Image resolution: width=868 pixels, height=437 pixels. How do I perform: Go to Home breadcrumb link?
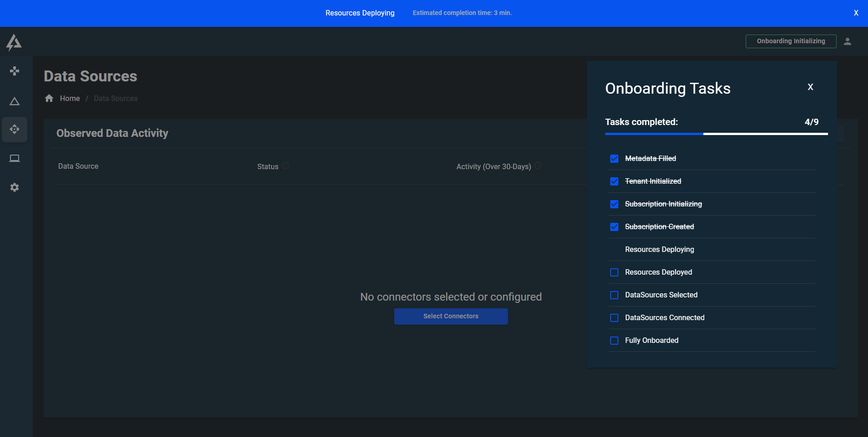coord(70,98)
